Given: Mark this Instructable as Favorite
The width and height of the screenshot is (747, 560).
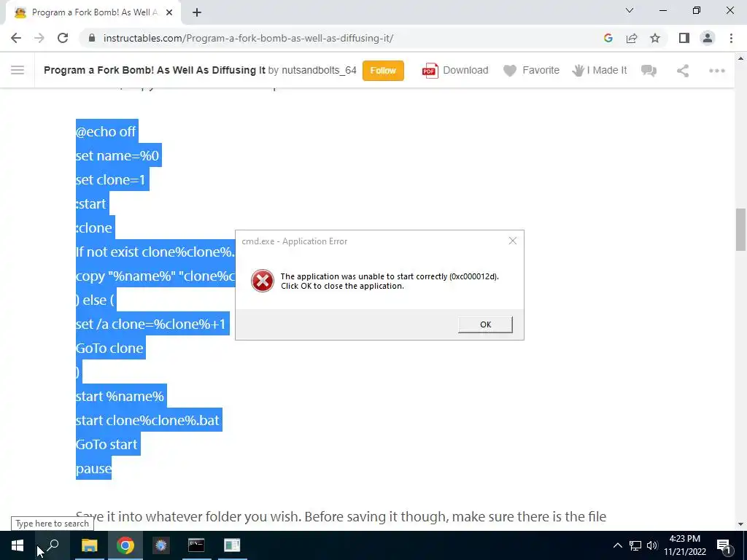Looking at the screenshot, I should tap(531, 71).
